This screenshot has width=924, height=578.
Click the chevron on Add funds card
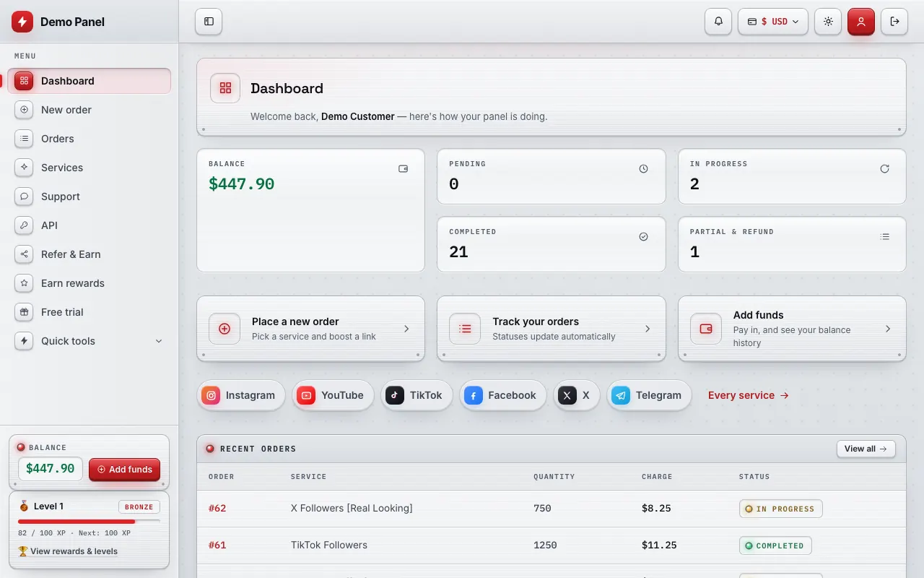tap(888, 329)
